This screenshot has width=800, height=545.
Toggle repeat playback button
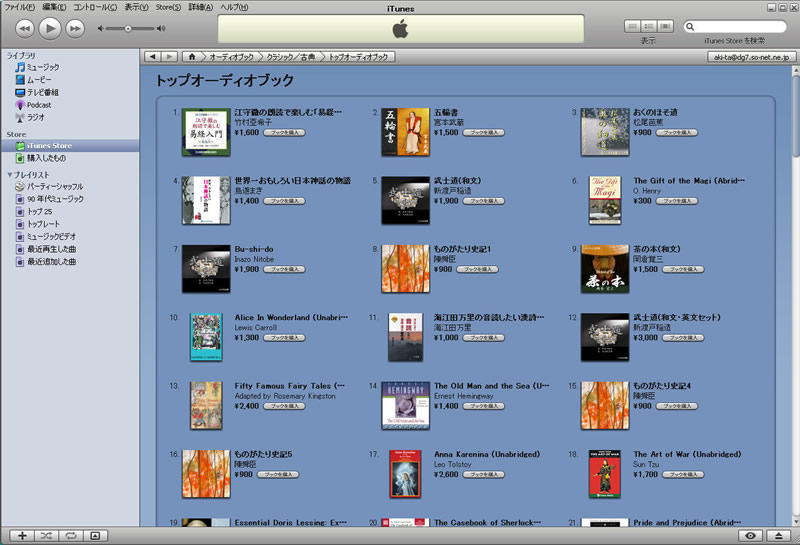click(70, 535)
